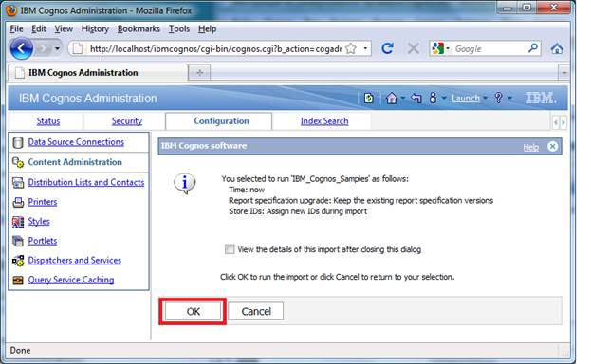Click the search magnifier icon
Image resolution: width=591 pixels, height=364 pixels.
(533, 48)
